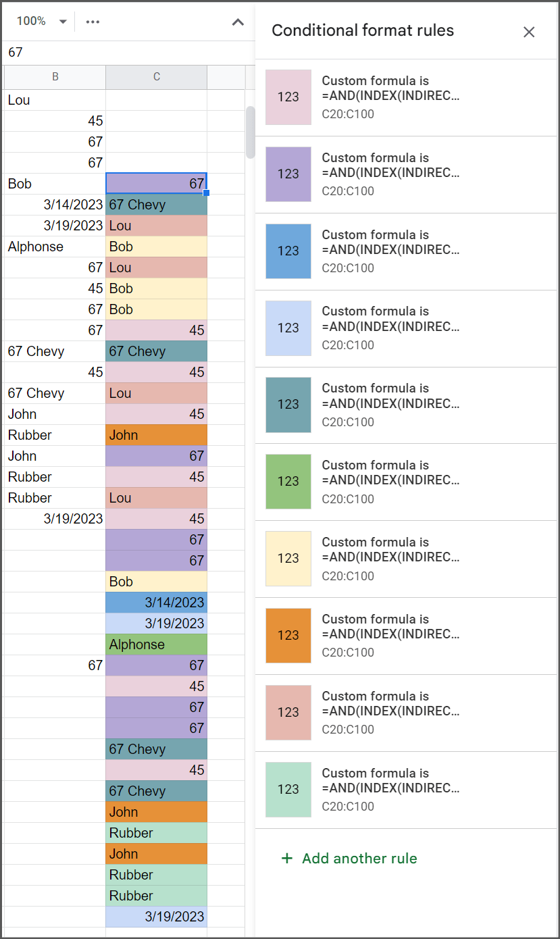Click the cell containing Alphonse in column B
Viewport: 560px width, 939px height.
coord(35,246)
